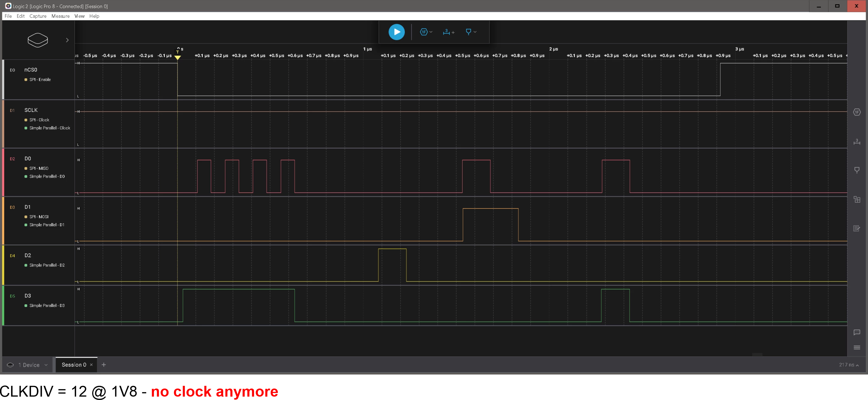Click the device icon beside 1 Device
868x400 pixels.
coord(11,365)
